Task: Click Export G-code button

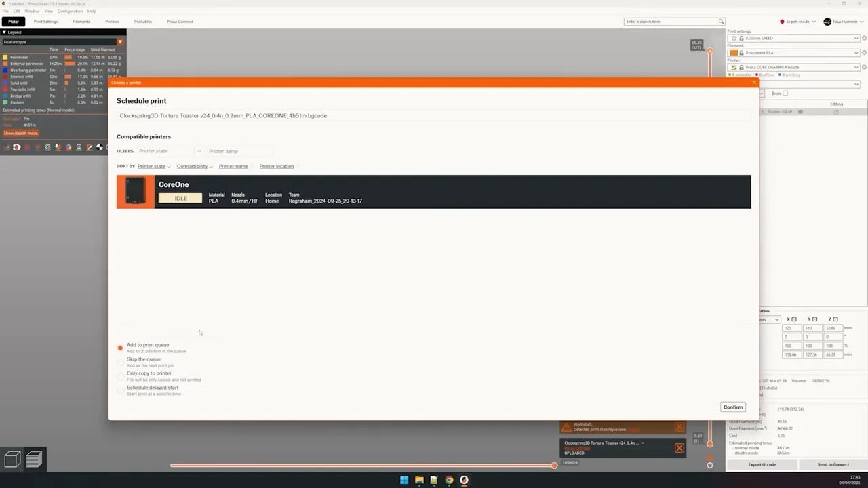Action: pyautogui.click(x=762, y=464)
